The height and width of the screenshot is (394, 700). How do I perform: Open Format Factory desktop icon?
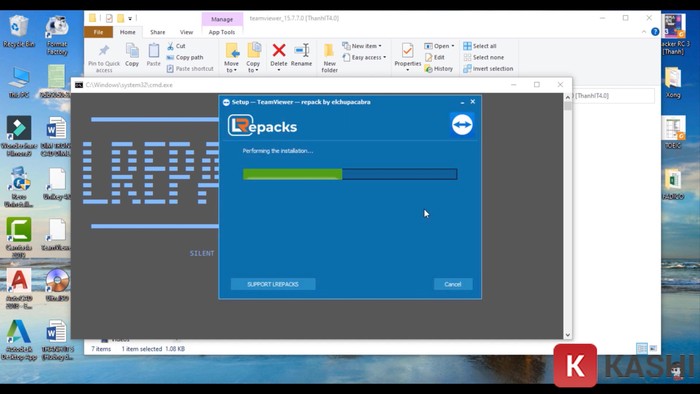click(x=57, y=35)
